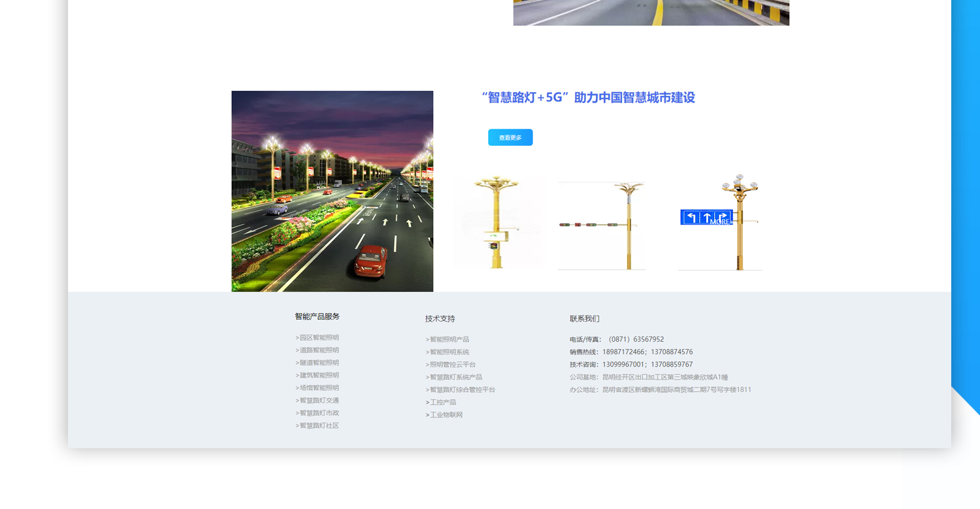Open the 智慧路灯系统产品 link

pos(454,377)
